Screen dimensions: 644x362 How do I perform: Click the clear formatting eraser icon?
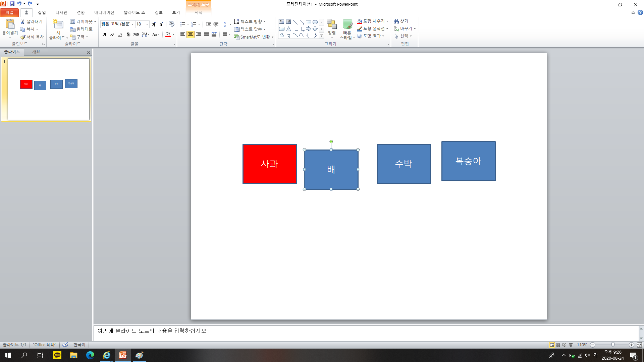point(171,24)
